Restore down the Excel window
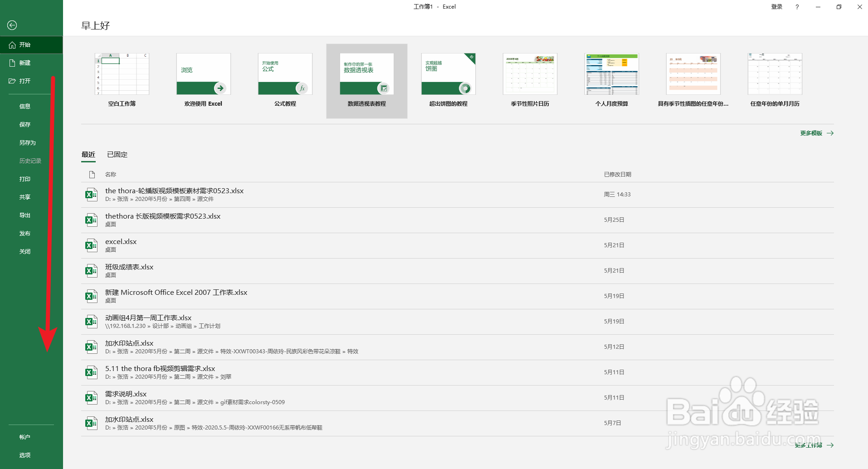The image size is (868, 469). click(839, 7)
